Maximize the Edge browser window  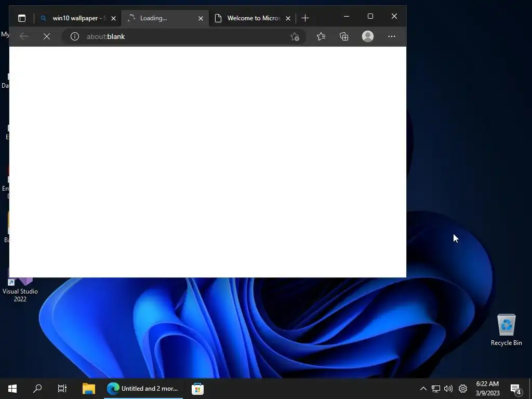pos(370,16)
